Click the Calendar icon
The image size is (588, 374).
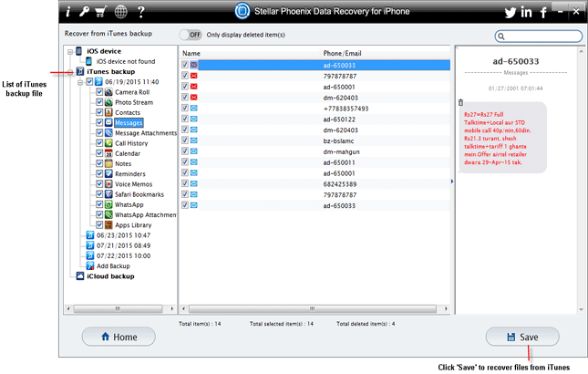tap(108, 153)
